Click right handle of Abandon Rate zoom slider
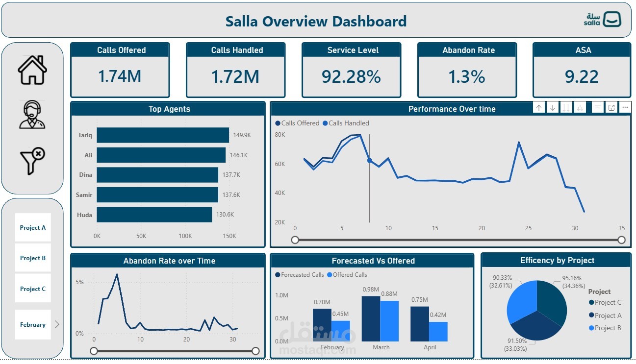The height and width of the screenshot is (364, 636). click(x=255, y=351)
